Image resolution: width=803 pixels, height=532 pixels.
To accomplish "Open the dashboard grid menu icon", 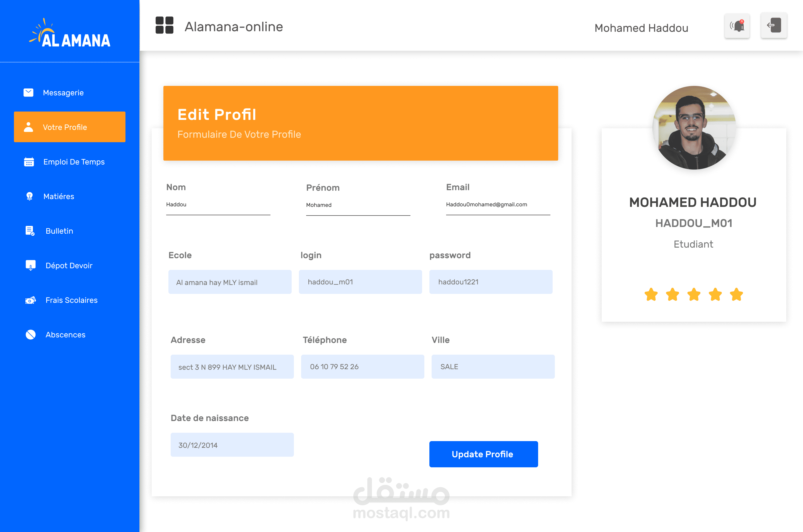I will pos(165,25).
